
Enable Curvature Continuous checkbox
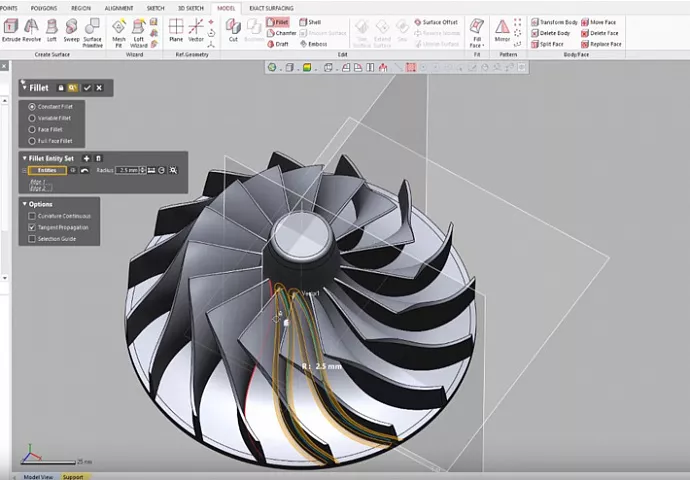[32, 216]
